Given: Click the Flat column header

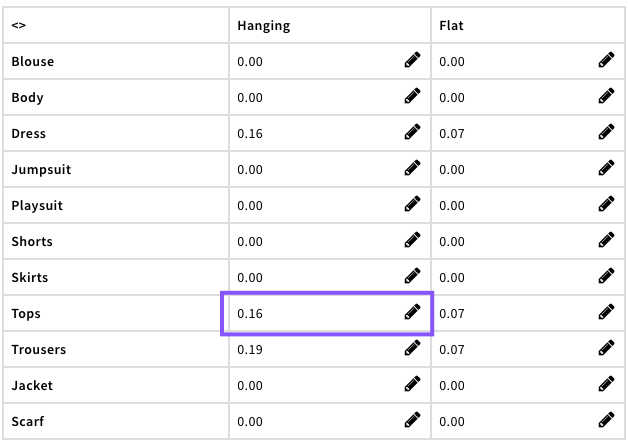Looking at the screenshot, I should pyautogui.click(x=451, y=26).
